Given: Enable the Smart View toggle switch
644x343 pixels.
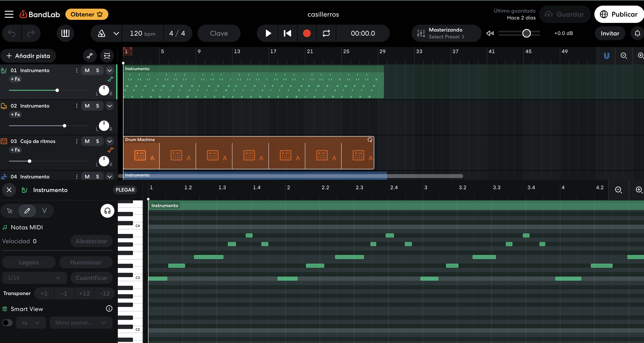Looking at the screenshot, I should click(x=7, y=322).
